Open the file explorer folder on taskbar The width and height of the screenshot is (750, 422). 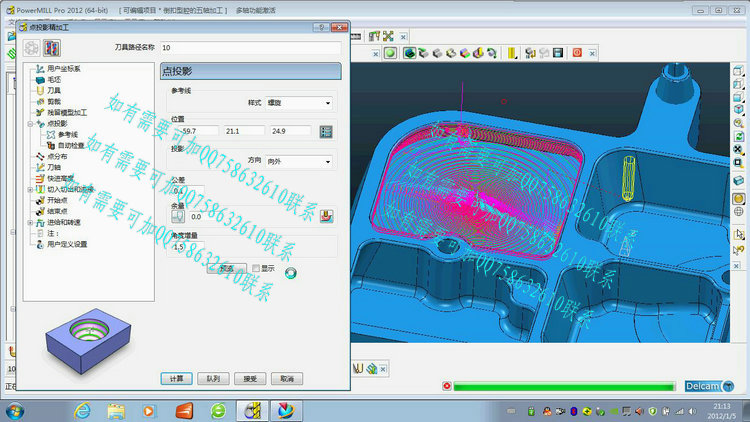pyautogui.click(x=116, y=411)
